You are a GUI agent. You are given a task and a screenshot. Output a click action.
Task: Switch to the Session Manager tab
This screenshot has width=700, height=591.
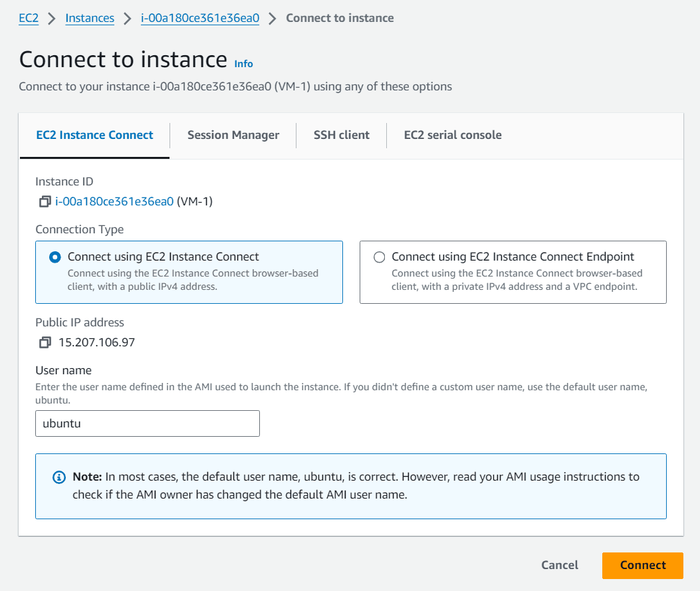tap(233, 135)
